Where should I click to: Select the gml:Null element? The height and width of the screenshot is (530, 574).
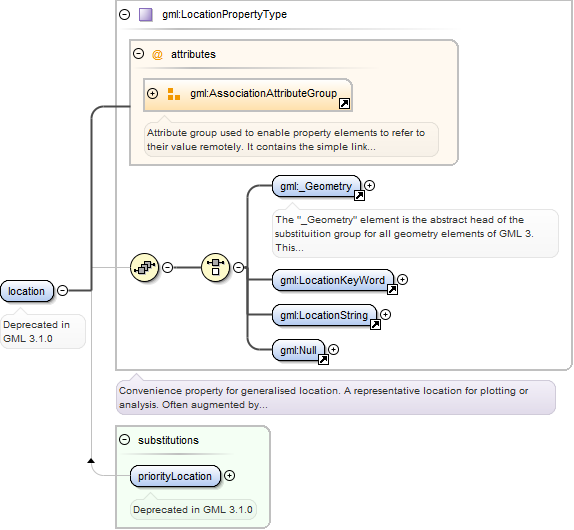298,350
